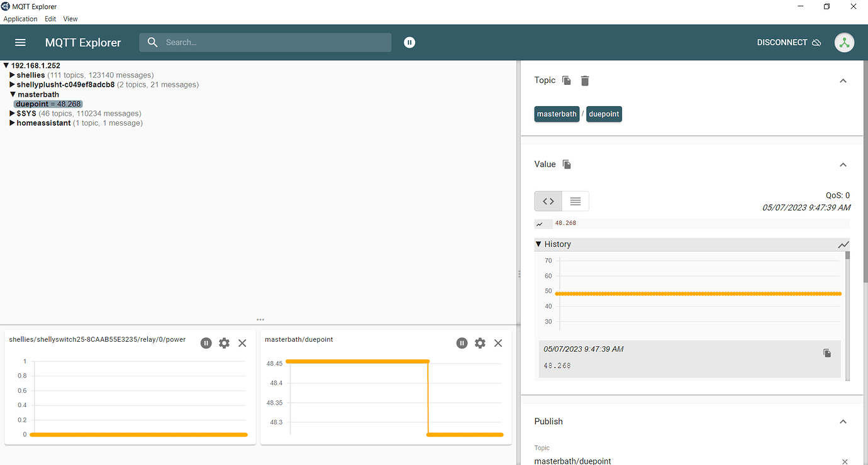Collapse the Publish section chevron
Screen dimensions: 868x465
point(843,422)
